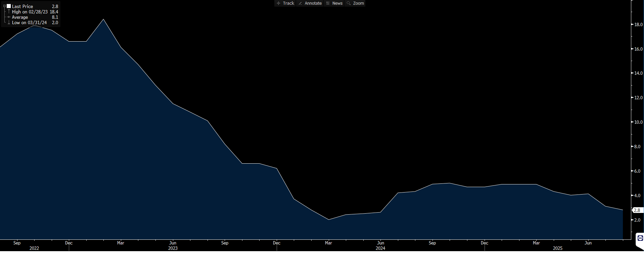Click the round icon at bottom-right corner
644x280 pixels.
pyautogui.click(x=640, y=238)
